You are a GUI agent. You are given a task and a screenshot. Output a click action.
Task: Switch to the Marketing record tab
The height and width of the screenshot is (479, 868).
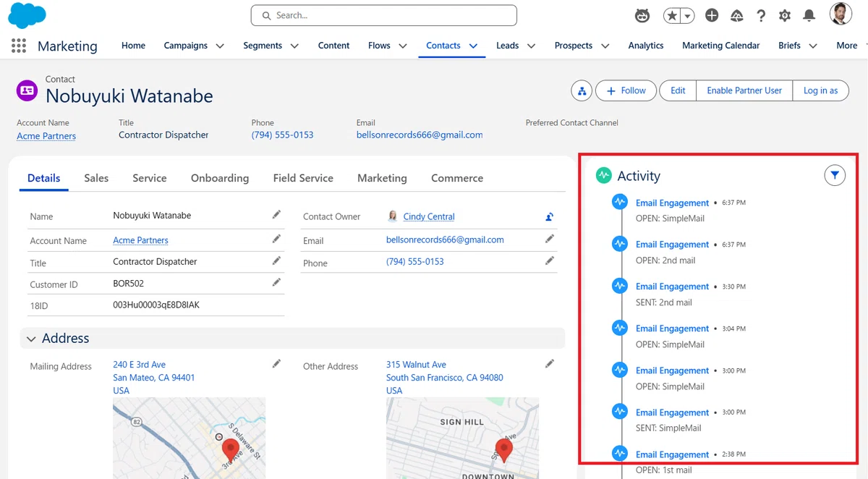pyautogui.click(x=382, y=178)
